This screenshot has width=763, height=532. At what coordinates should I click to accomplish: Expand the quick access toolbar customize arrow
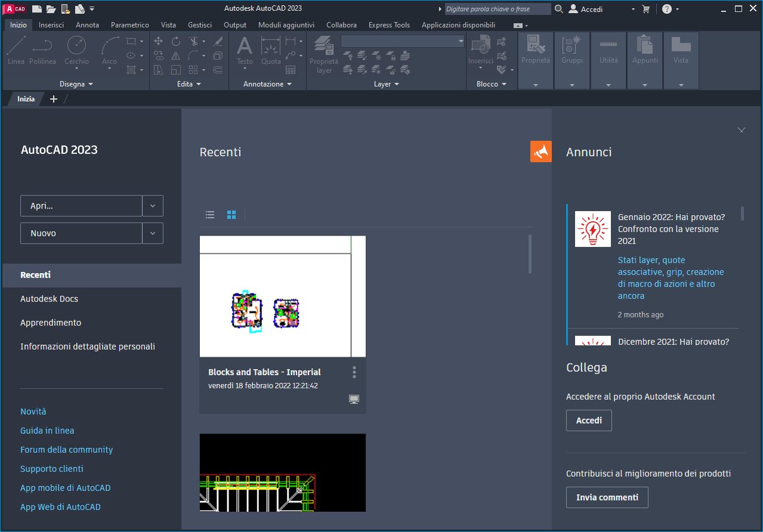click(92, 9)
